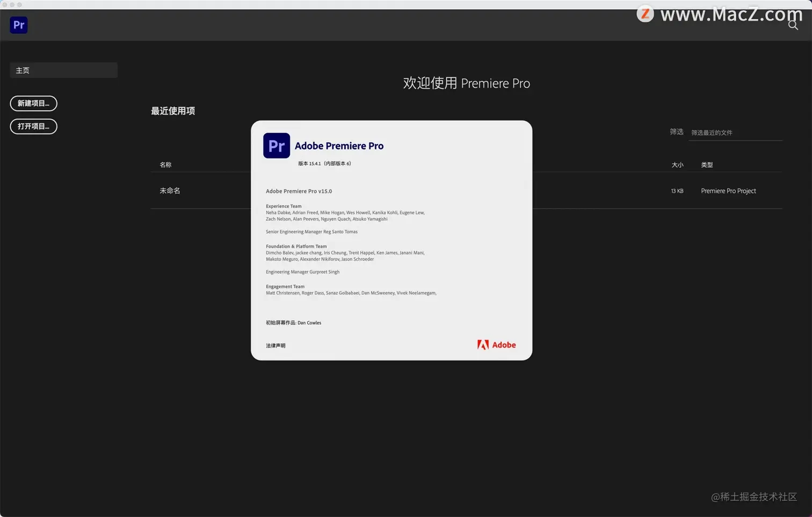The width and height of the screenshot is (812, 517).
Task: Click the Adobe logo in the About dialog
Action: [496, 344]
